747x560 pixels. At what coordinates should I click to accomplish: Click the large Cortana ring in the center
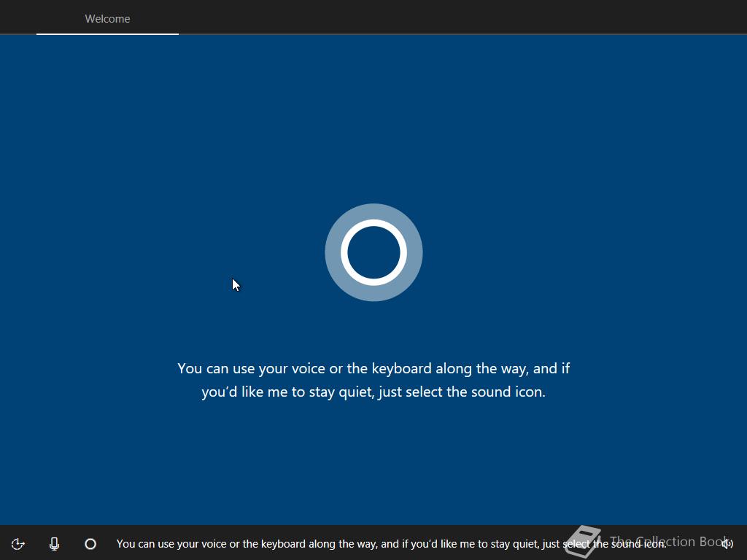coord(374,252)
